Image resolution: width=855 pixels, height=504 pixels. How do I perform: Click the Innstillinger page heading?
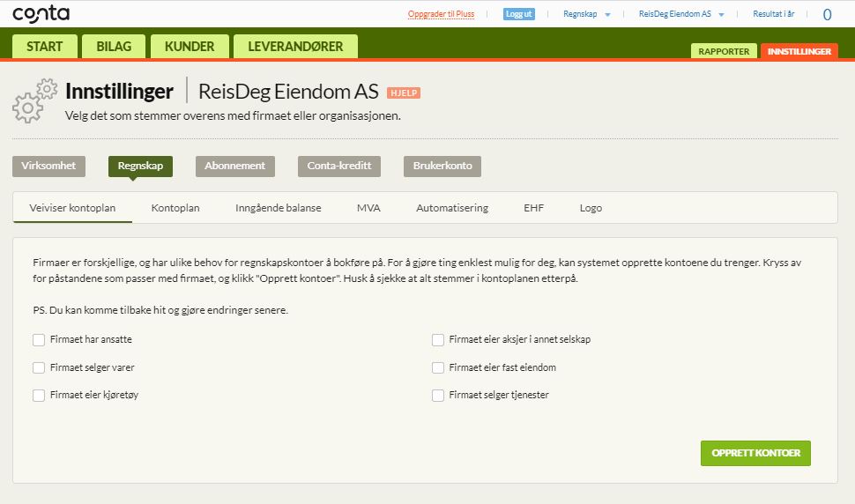(119, 92)
